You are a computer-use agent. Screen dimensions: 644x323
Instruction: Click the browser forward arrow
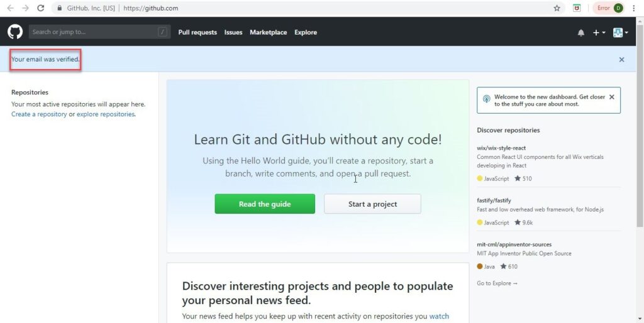[x=25, y=8]
